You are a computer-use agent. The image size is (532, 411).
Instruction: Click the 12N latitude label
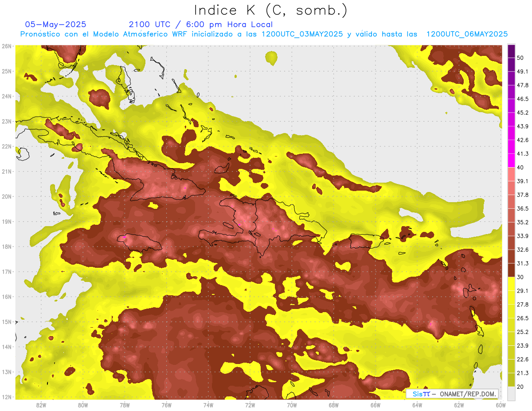(6, 397)
